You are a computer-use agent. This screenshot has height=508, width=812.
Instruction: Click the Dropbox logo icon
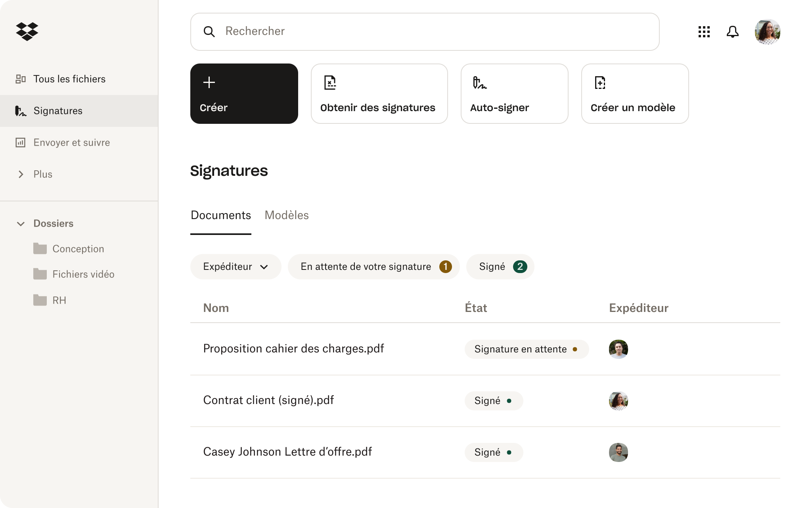click(x=27, y=31)
